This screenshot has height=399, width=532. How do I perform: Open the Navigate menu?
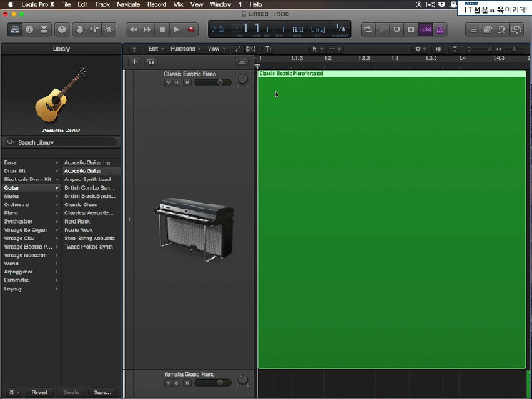(128, 4)
